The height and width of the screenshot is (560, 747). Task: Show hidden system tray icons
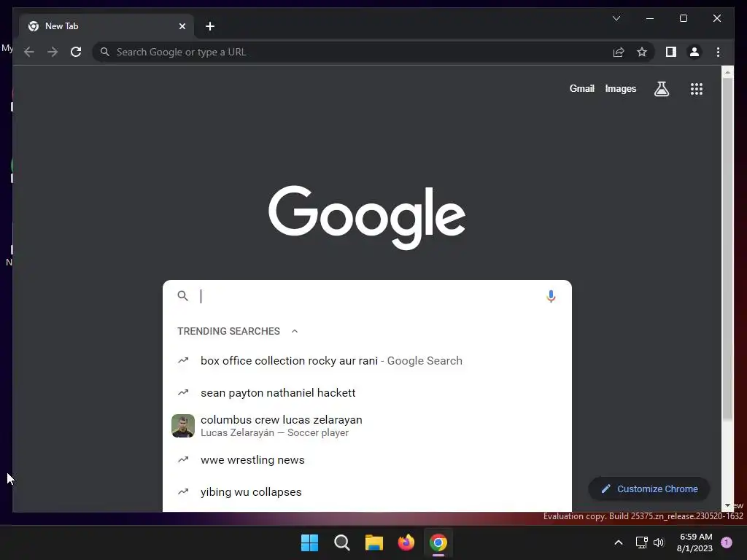click(619, 542)
